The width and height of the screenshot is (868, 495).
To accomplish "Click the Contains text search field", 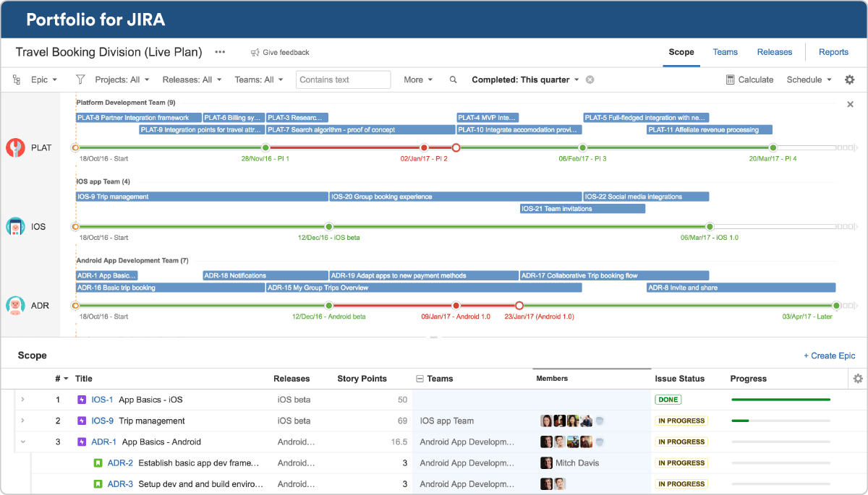I will pyautogui.click(x=343, y=80).
